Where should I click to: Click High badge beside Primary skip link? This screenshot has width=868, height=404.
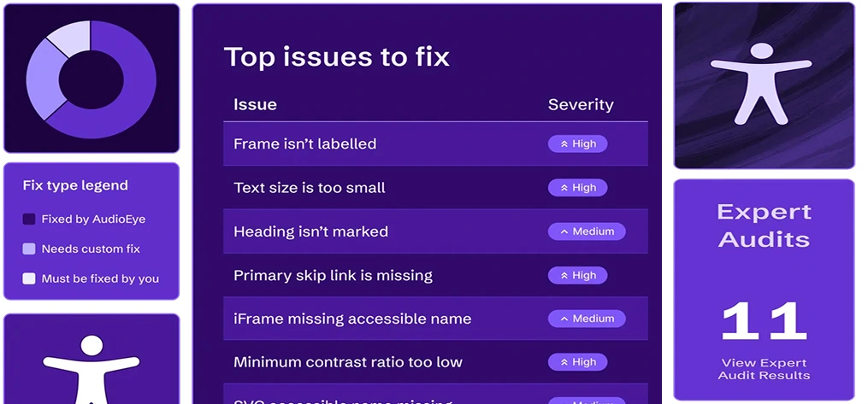pos(577,275)
